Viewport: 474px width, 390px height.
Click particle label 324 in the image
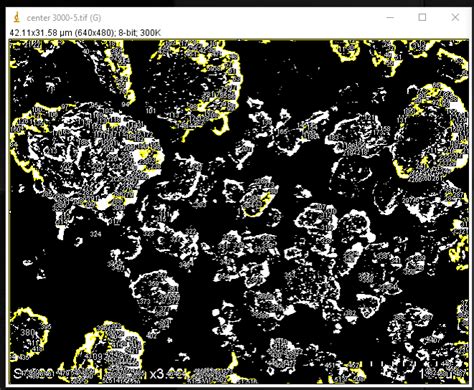(x=95, y=234)
